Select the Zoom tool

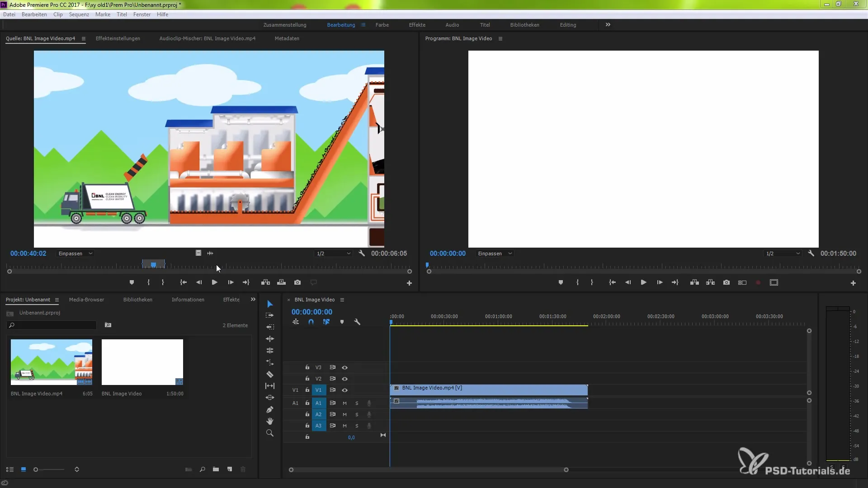[270, 433]
